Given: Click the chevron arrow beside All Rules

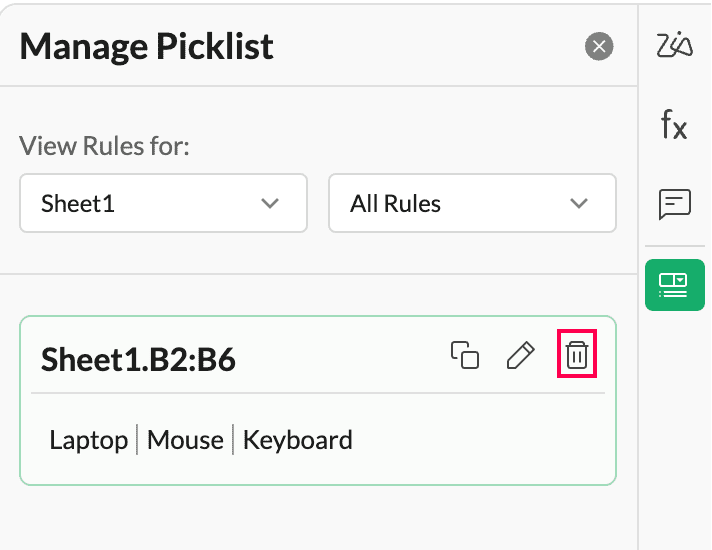Looking at the screenshot, I should coord(578,204).
